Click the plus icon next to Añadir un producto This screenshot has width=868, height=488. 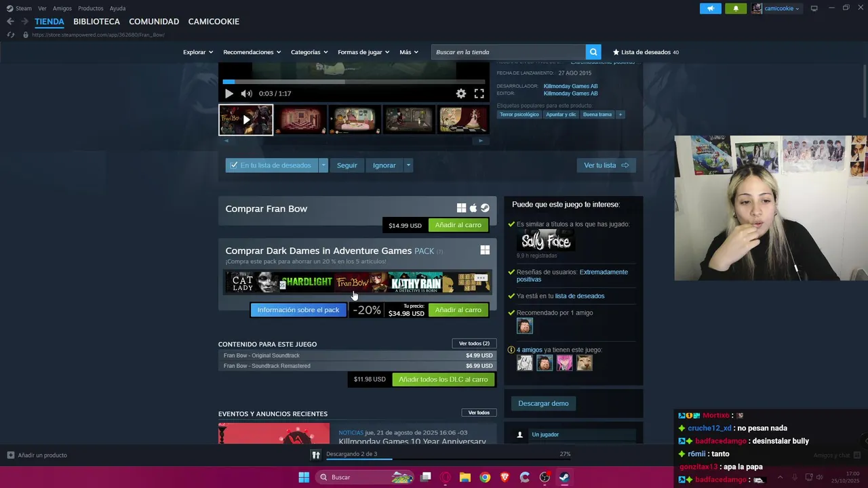click(10, 455)
